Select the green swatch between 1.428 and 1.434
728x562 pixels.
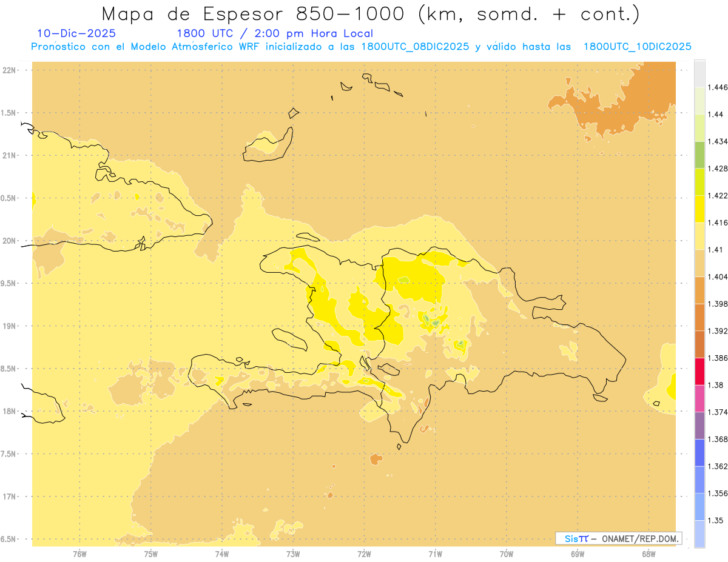[699, 155]
